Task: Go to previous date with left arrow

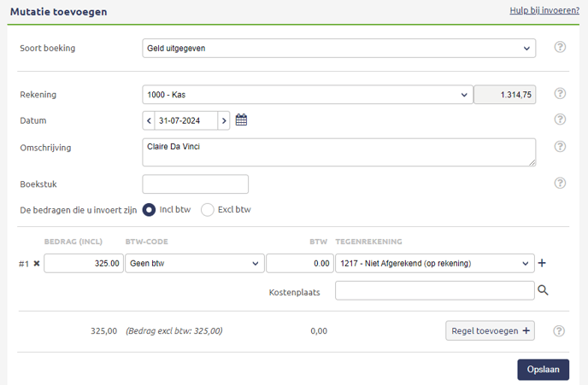Action: click(x=149, y=120)
